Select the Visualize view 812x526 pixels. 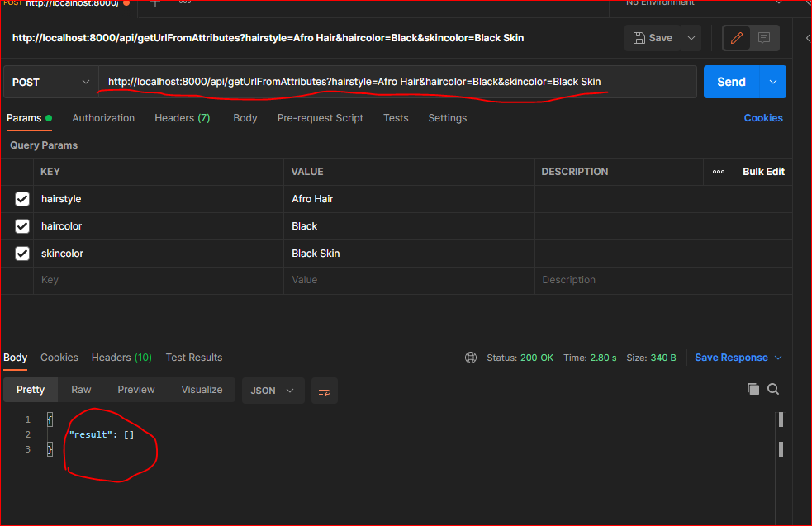click(x=202, y=390)
